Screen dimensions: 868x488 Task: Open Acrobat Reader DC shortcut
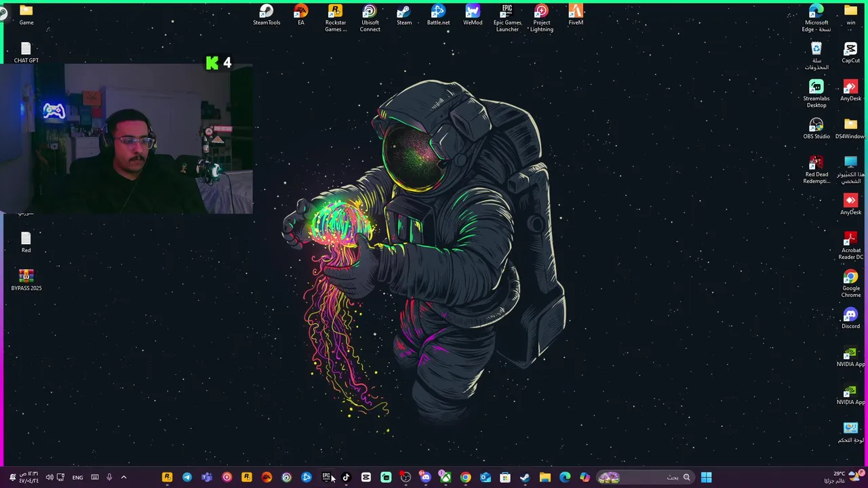(850, 246)
